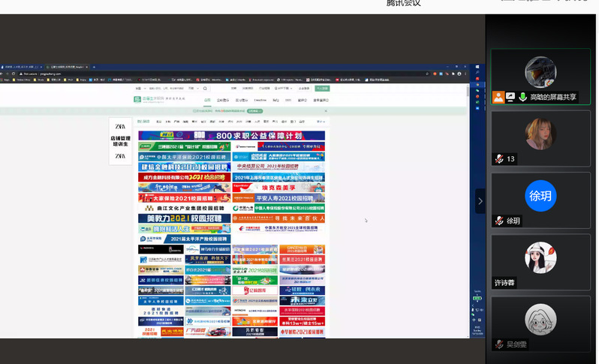
Task: Click muted microphone icon next to 徐玥 label
Action: (499, 221)
